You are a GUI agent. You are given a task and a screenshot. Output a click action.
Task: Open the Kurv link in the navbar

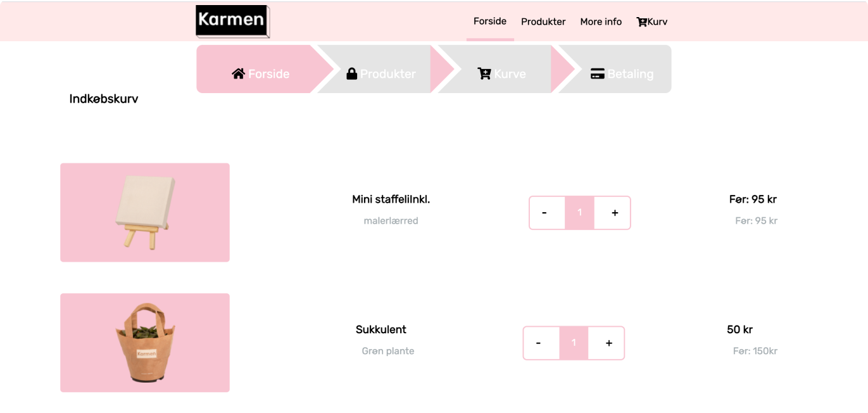pos(657,22)
